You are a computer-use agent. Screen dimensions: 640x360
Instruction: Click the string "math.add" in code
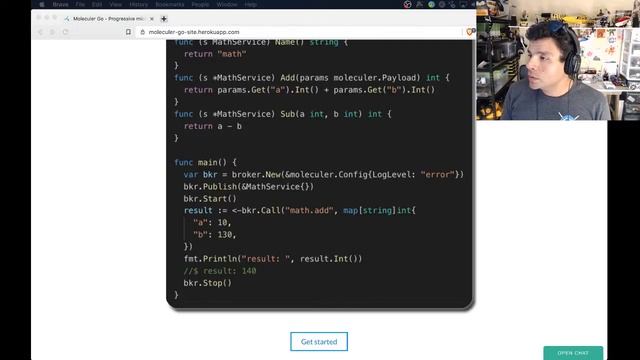pos(309,211)
